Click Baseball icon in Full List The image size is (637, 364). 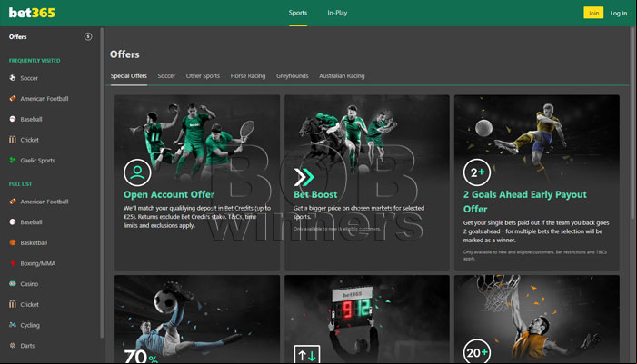pos(13,222)
